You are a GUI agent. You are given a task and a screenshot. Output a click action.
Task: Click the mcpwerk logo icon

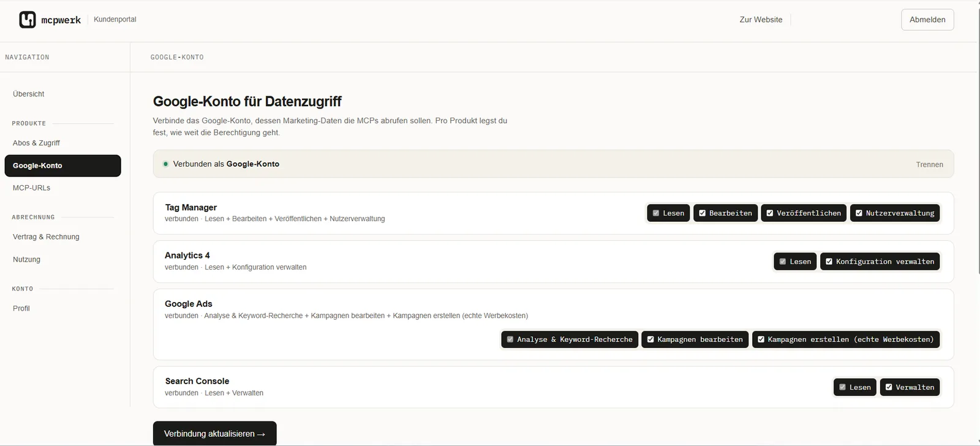point(28,20)
